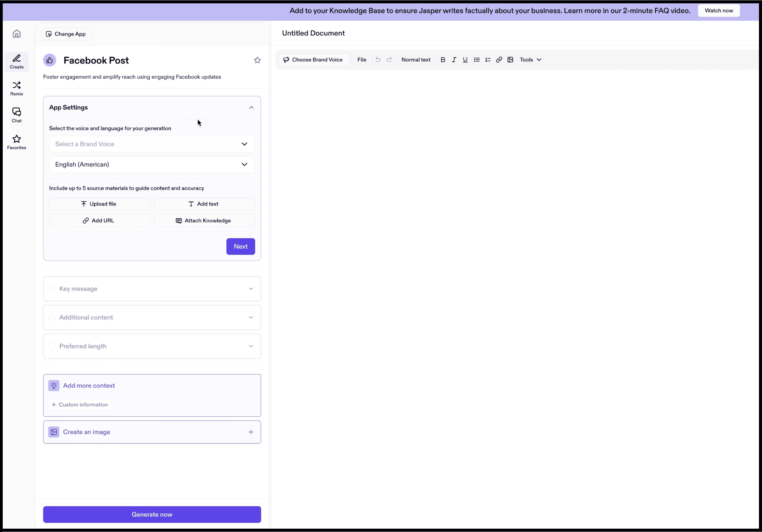The image size is (762, 532).
Task: Click the Home icon in sidebar
Action: (17, 34)
